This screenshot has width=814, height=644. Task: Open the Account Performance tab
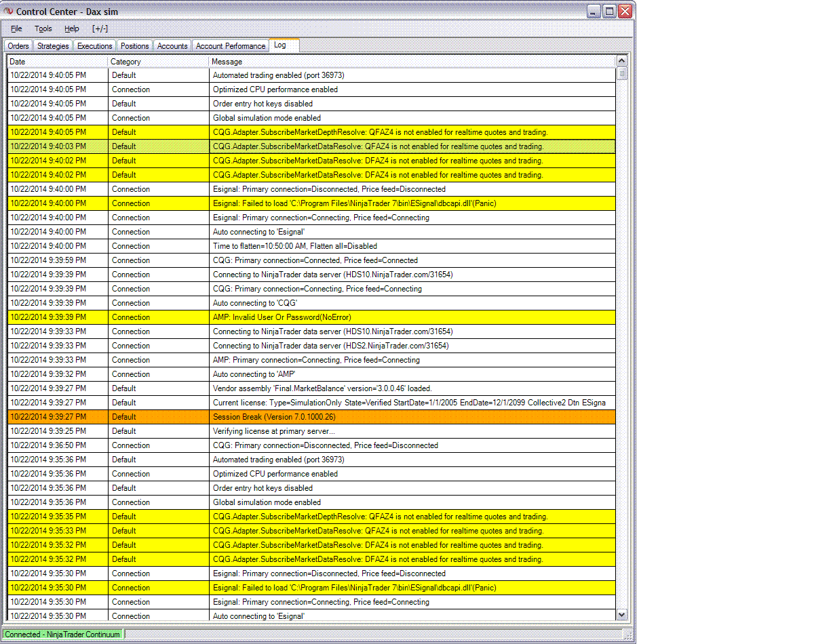231,46
